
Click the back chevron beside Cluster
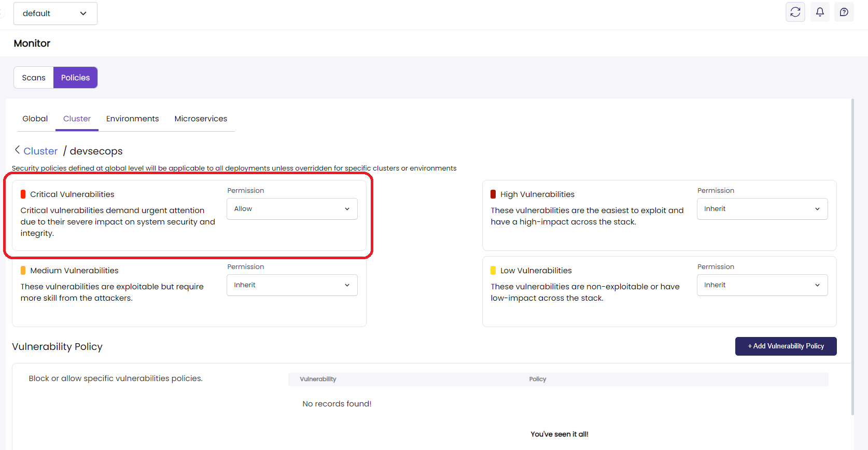pos(17,150)
